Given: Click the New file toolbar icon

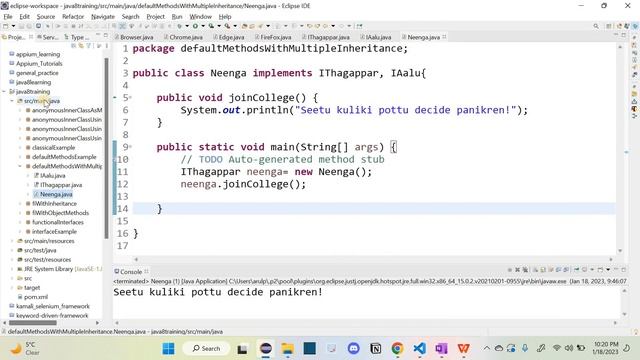Looking at the screenshot, I should 5,26.
